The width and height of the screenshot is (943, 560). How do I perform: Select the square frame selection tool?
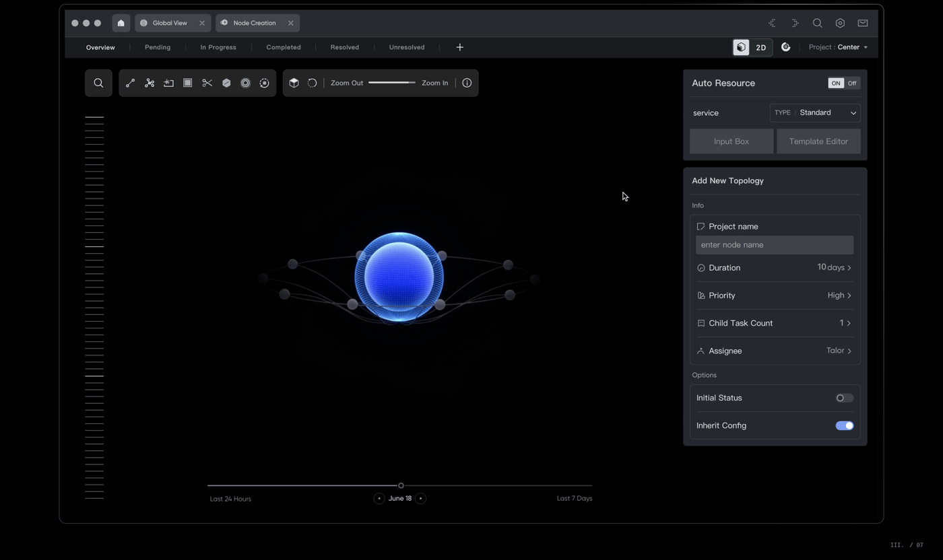188,83
